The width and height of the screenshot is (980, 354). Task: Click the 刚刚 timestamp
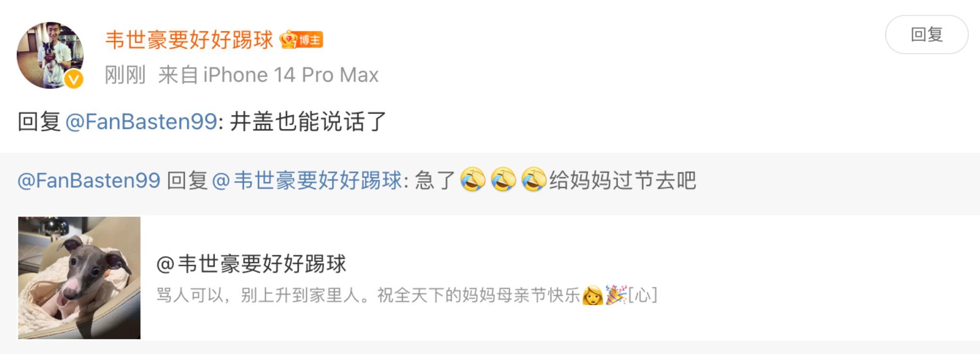[125, 75]
